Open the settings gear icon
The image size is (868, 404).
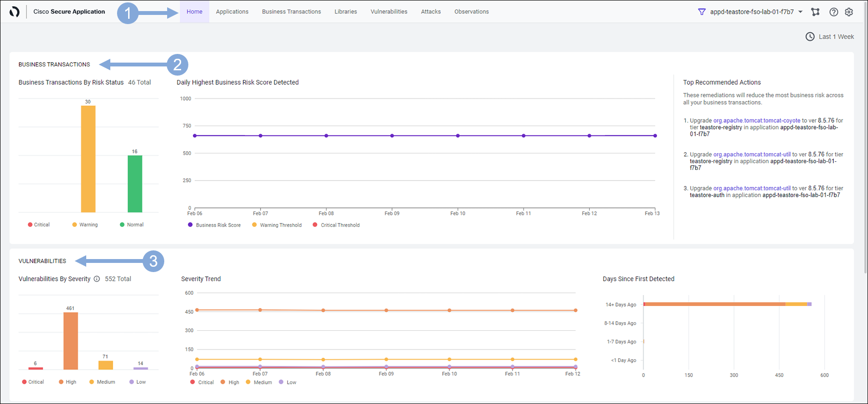pyautogui.click(x=849, y=12)
